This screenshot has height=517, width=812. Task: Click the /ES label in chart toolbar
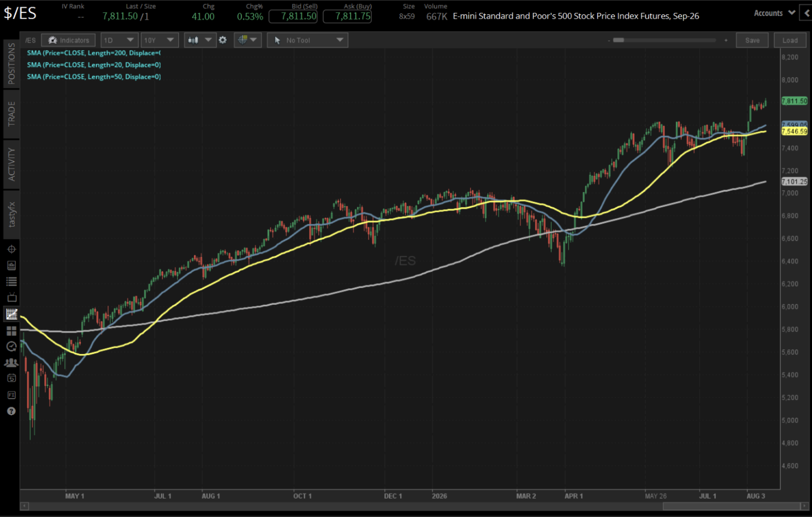coord(30,40)
